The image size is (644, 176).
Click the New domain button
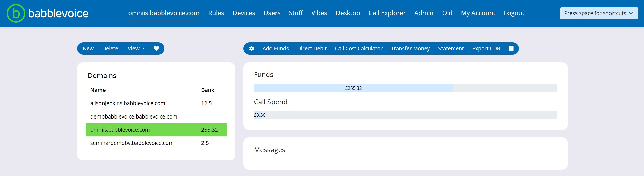tap(88, 48)
